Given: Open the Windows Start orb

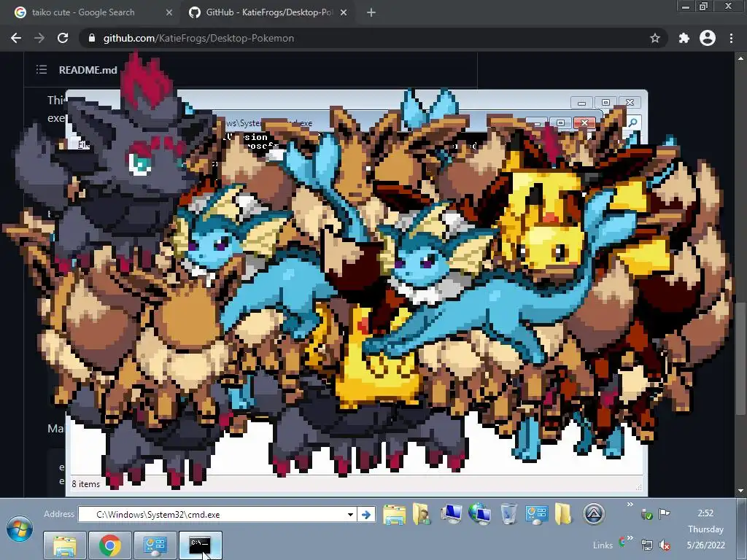Looking at the screenshot, I should tap(19, 529).
